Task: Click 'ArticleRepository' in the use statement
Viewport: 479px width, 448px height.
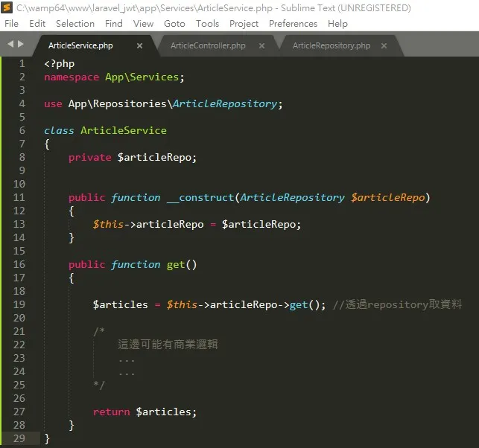Action: pyautogui.click(x=225, y=103)
